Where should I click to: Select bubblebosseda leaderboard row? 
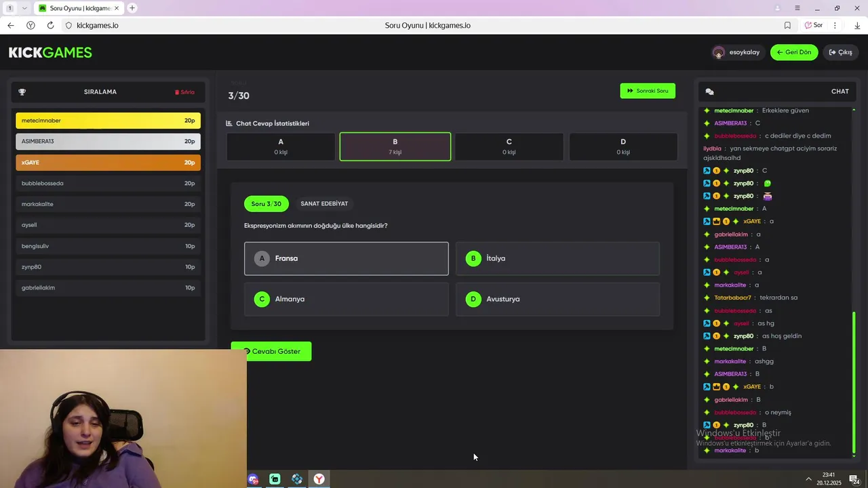coord(108,184)
